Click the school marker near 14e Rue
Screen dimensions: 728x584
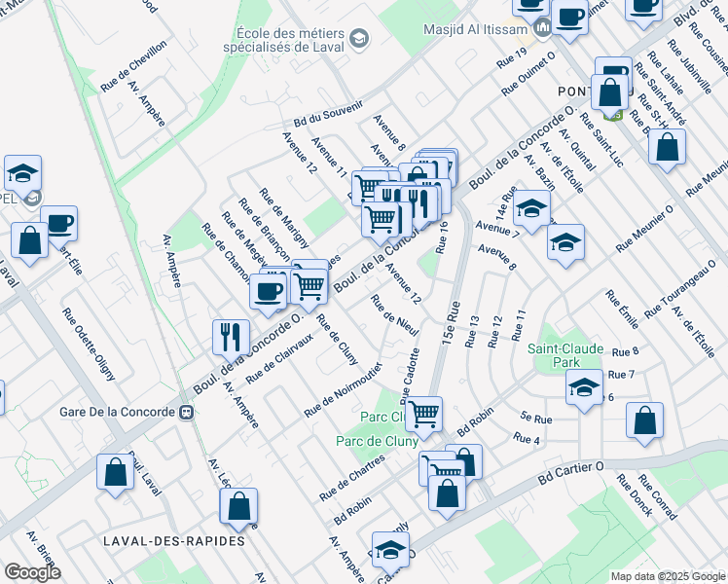point(532,208)
